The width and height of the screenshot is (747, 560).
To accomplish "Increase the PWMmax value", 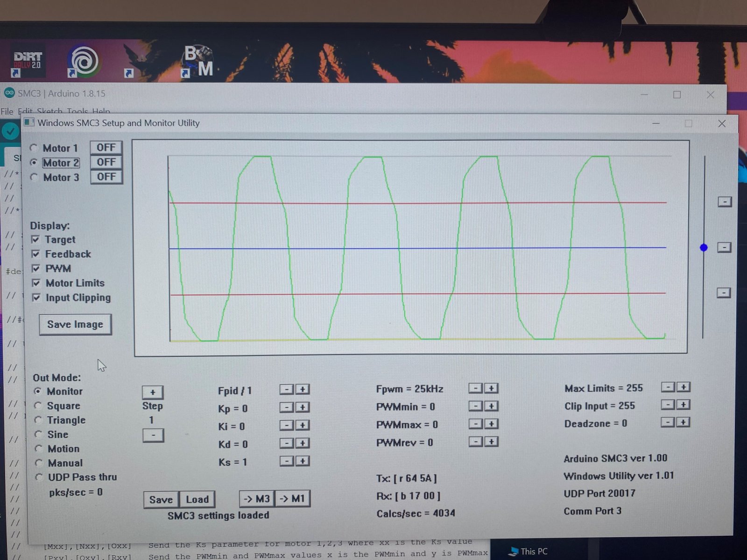I will [491, 424].
